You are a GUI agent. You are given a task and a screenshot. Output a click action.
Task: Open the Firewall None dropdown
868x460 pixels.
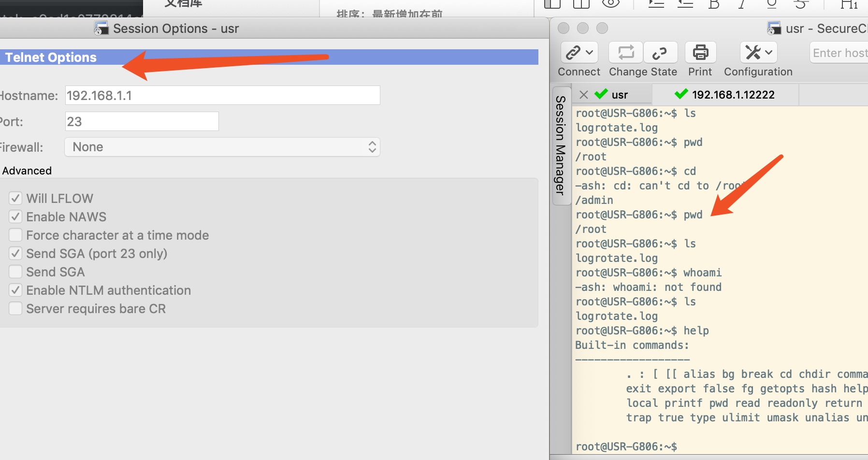[x=222, y=147]
